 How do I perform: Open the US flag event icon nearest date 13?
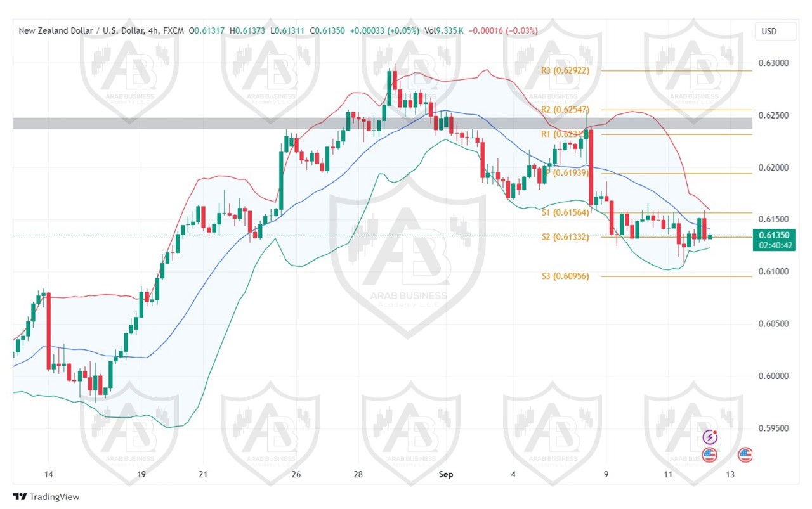coord(745,454)
